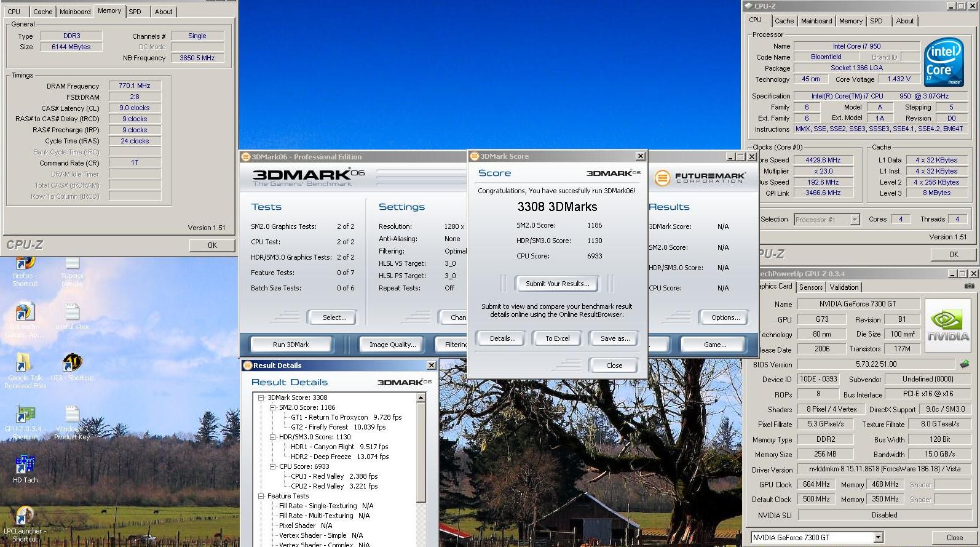Open the Options button in Results

point(725,317)
